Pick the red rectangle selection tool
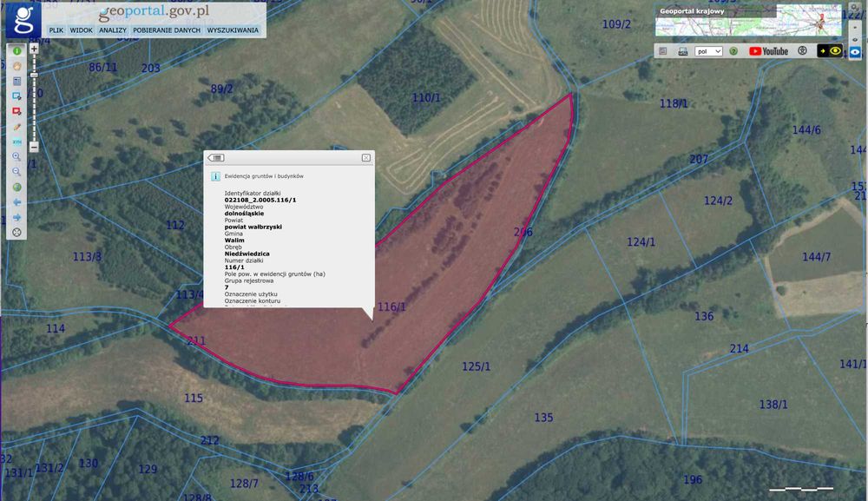Viewport: 868px width, 501px height. pyautogui.click(x=16, y=111)
